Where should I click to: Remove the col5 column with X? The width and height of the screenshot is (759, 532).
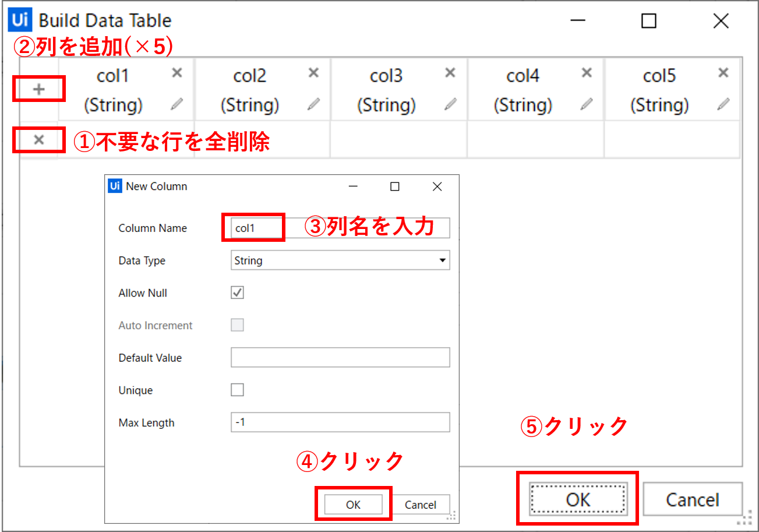[x=723, y=73]
